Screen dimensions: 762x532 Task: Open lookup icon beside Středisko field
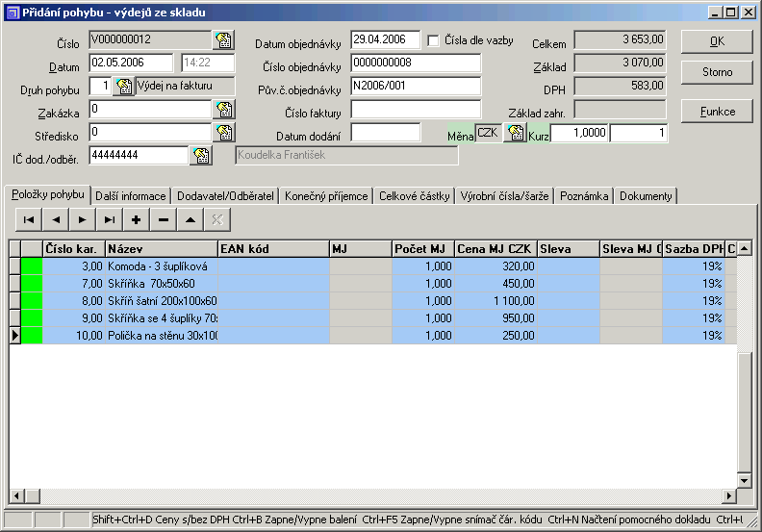tap(223, 132)
